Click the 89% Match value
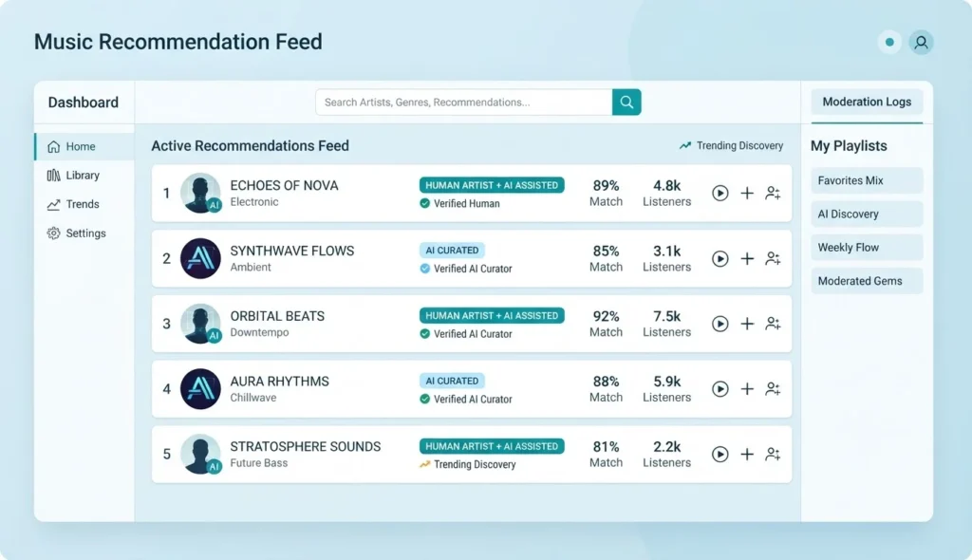The height and width of the screenshot is (560, 972). tap(606, 185)
